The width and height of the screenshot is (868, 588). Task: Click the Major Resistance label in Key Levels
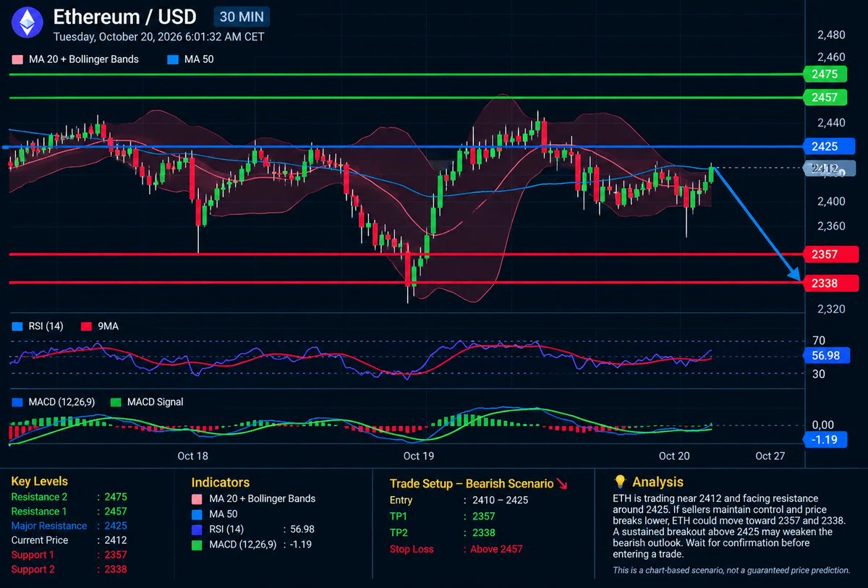[x=49, y=526]
